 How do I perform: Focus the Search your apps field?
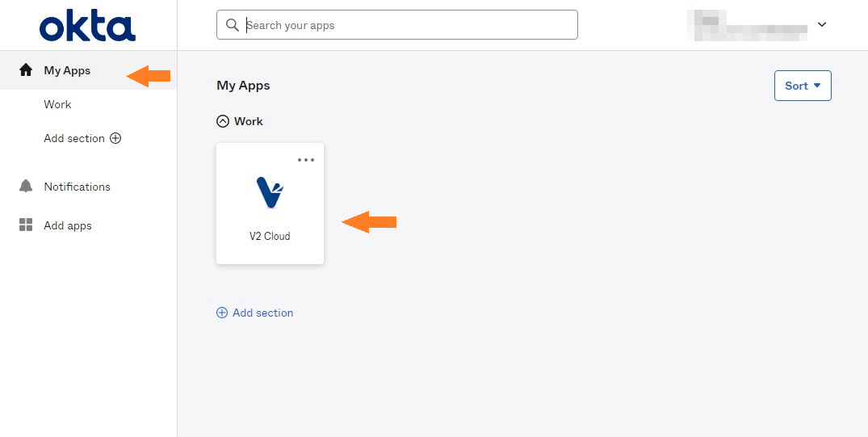tap(397, 25)
